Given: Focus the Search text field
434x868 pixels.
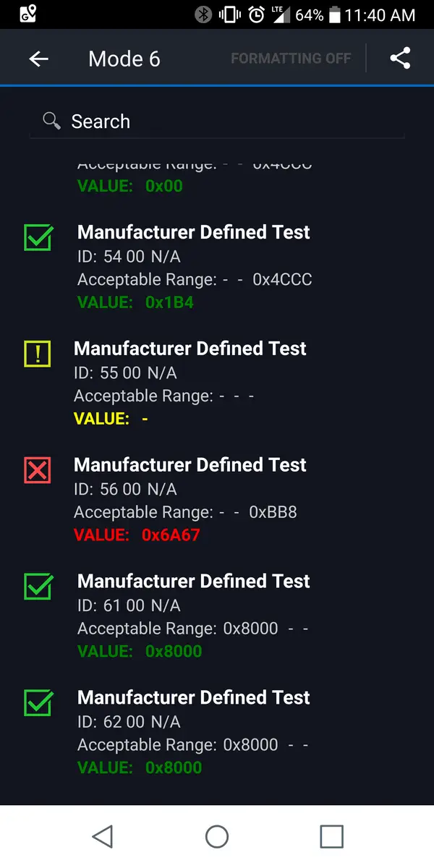Looking at the screenshot, I should pyautogui.click(x=217, y=121).
